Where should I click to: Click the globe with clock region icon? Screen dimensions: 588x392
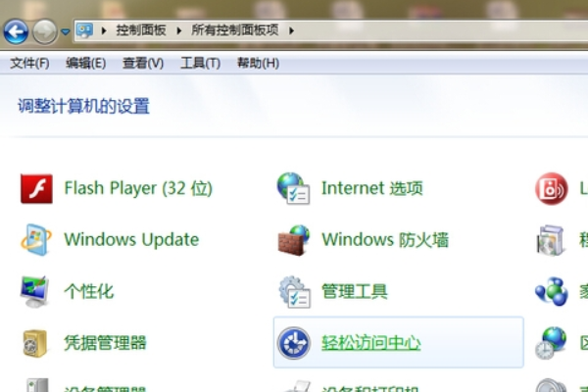[551, 343]
